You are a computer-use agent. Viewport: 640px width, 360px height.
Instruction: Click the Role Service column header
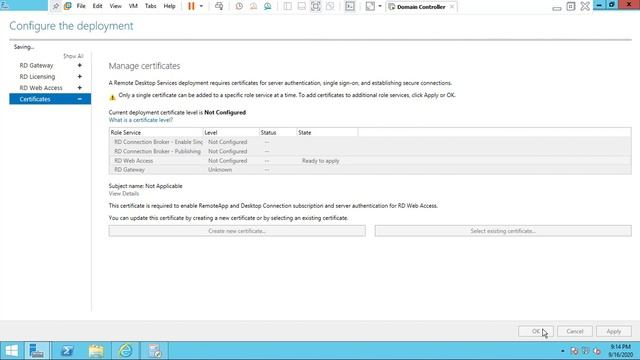(x=156, y=133)
